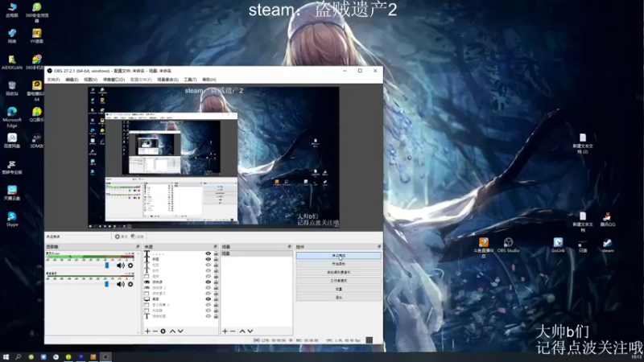The width and height of the screenshot is (644, 362).
Task: Open the GoLink desktop shortcut
Action: (558, 245)
